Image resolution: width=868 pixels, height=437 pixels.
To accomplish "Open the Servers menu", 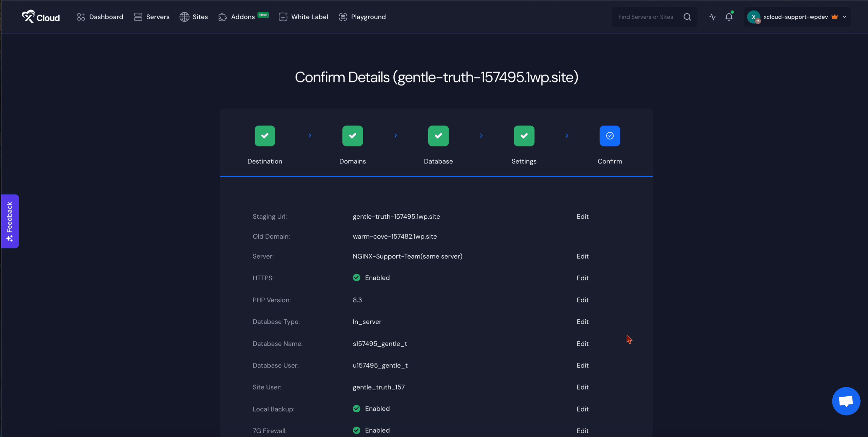I will click(x=152, y=17).
